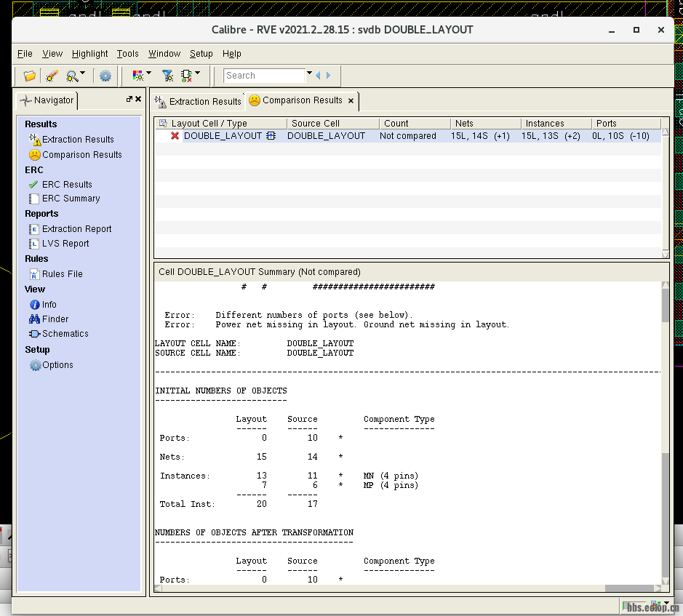Close the Comparison Results tab

point(351,101)
